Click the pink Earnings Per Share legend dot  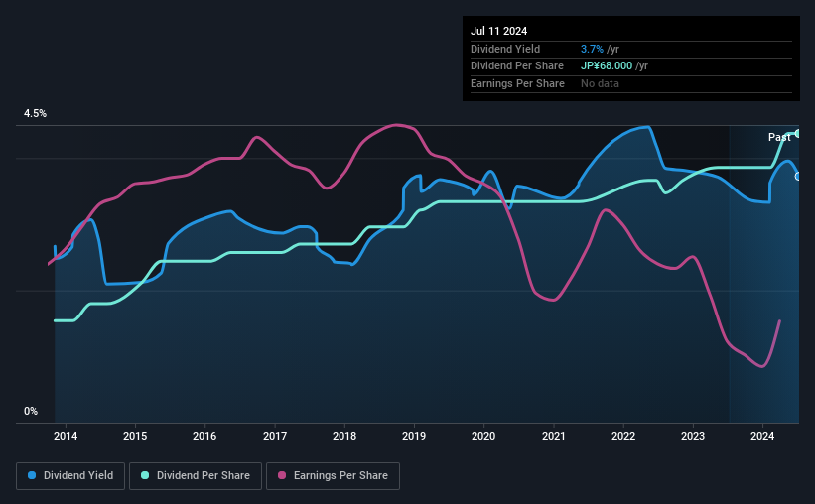pyautogui.click(x=282, y=475)
